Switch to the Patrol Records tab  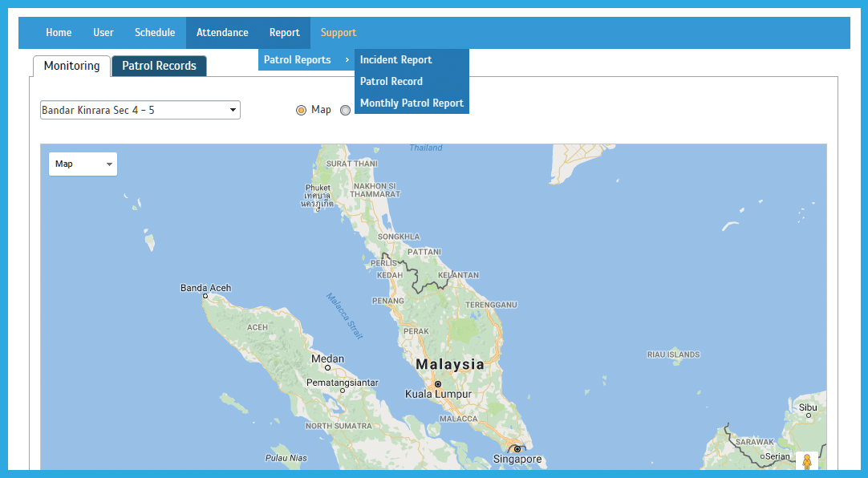pos(159,66)
